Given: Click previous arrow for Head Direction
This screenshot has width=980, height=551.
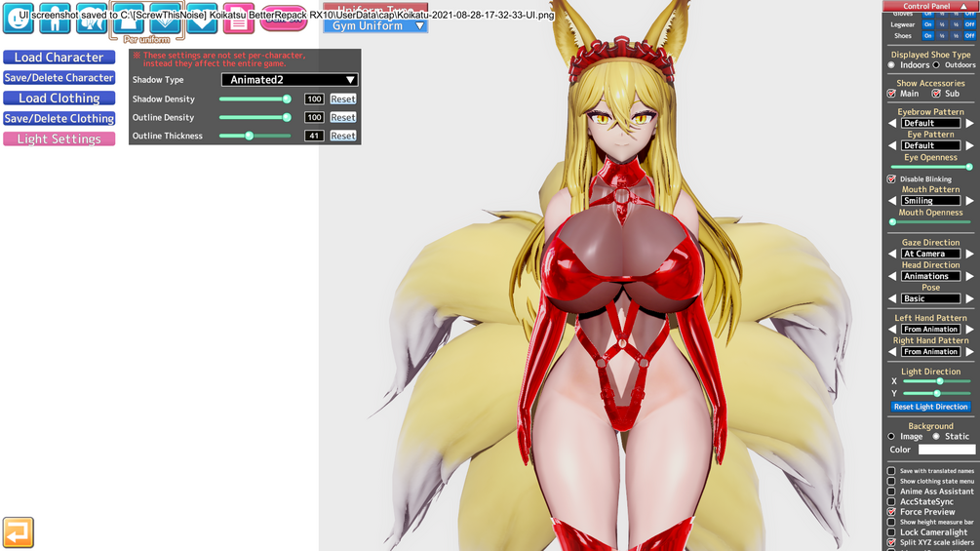Looking at the screenshot, I should [x=892, y=276].
